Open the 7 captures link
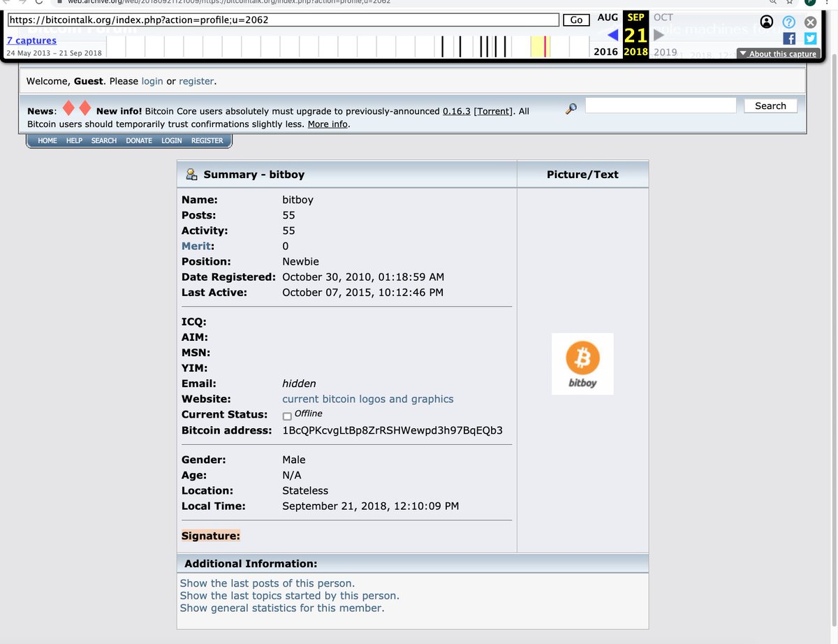The height and width of the screenshot is (644, 838). coord(31,41)
